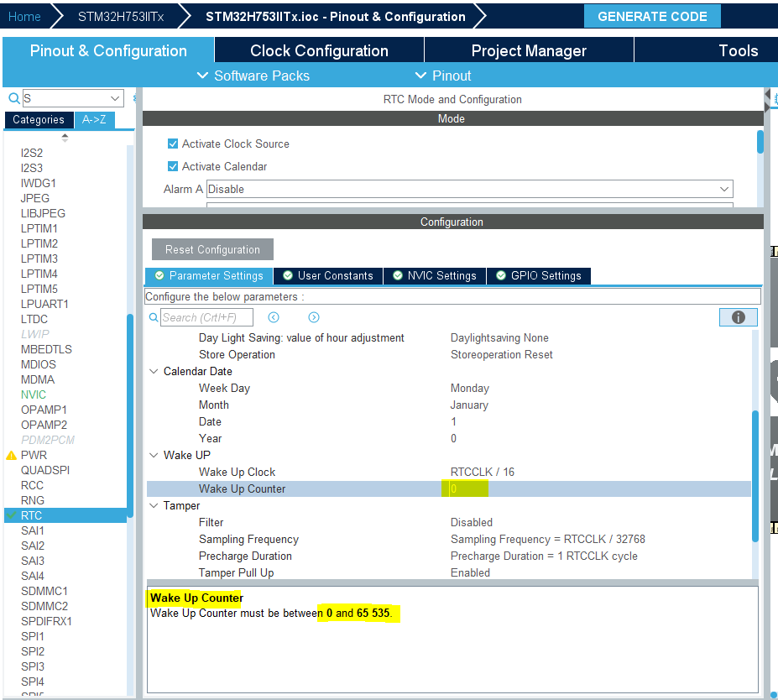Toggle Activate Calendar checkbox
Viewport: 778px width, 700px height.
pyautogui.click(x=173, y=166)
